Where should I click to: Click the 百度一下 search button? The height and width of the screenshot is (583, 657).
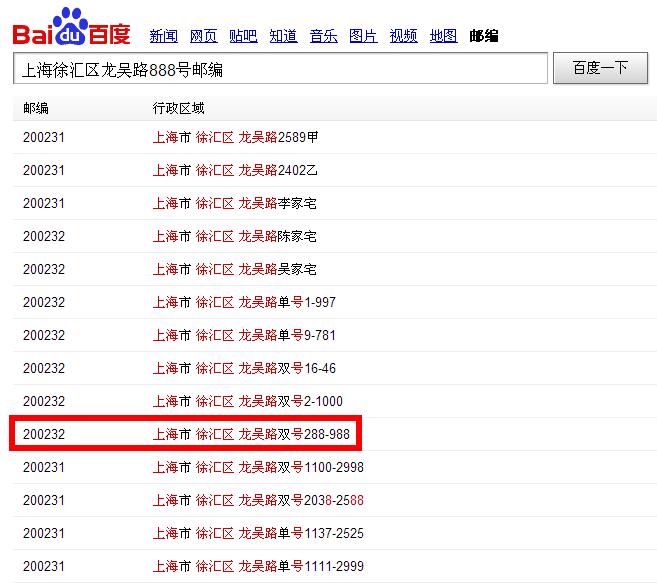(x=600, y=68)
